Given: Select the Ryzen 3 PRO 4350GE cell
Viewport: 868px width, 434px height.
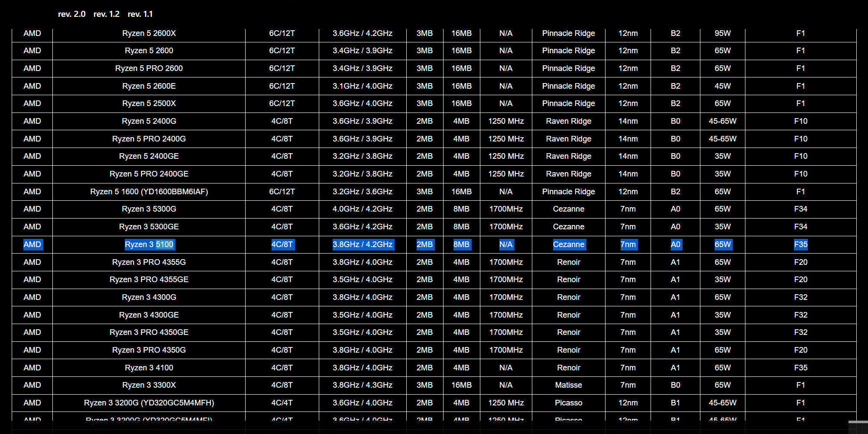Looking at the screenshot, I should [149, 332].
